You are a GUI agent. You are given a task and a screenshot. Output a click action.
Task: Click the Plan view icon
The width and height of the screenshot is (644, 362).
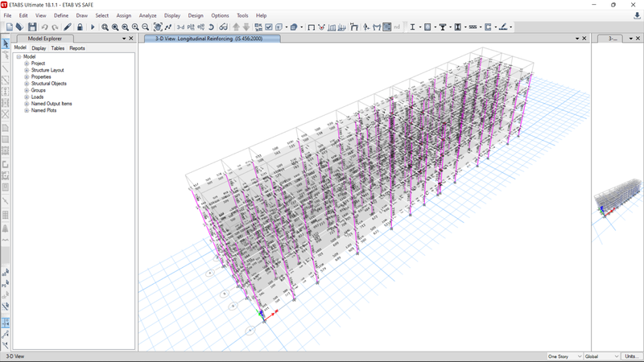pos(191,27)
